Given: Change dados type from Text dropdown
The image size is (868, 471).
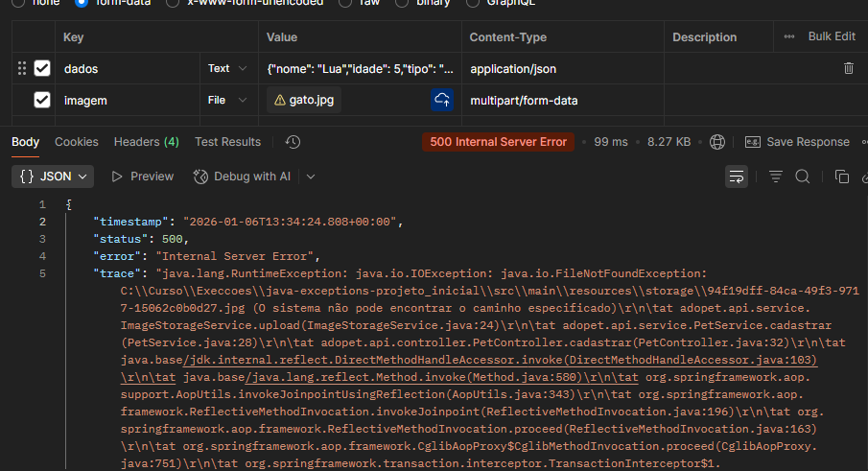Looking at the screenshot, I should (x=228, y=68).
